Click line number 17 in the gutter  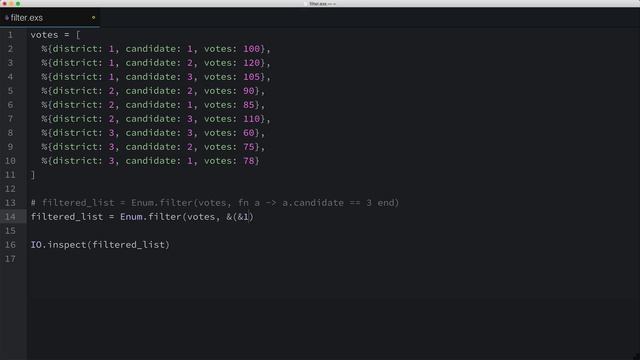pyautogui.click(x=10, y=259)
